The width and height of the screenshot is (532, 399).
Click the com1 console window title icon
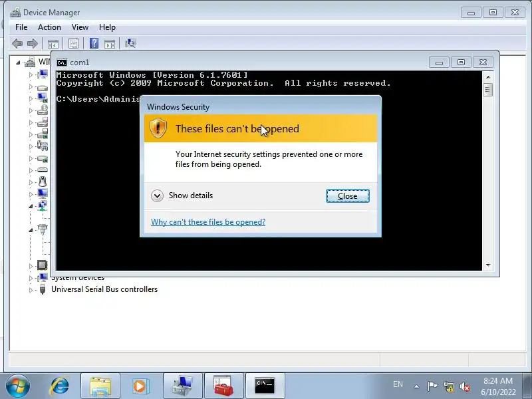[x=62, y=63]
